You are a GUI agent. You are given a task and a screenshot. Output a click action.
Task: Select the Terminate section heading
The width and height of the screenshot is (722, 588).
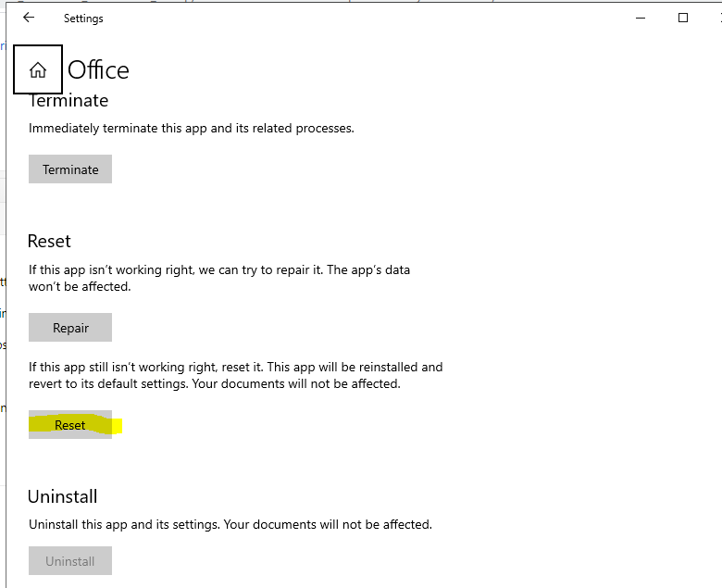coord(68,100)
